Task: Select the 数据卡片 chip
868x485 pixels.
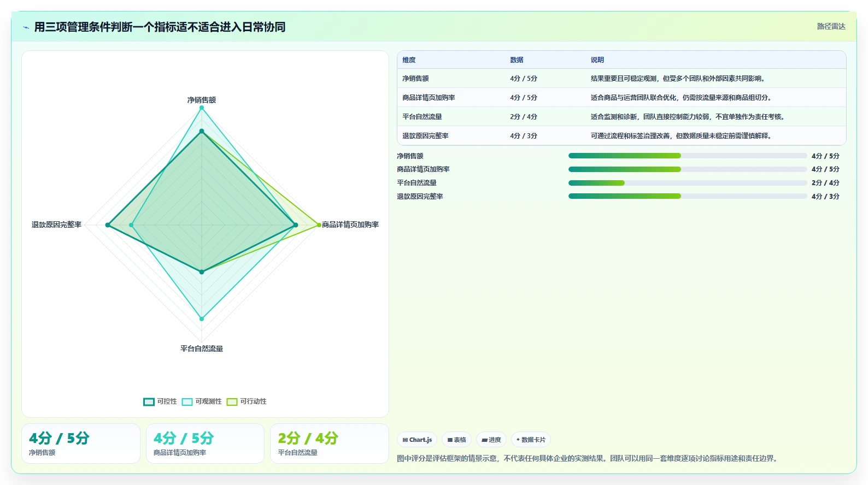Action: pos(531,440)
